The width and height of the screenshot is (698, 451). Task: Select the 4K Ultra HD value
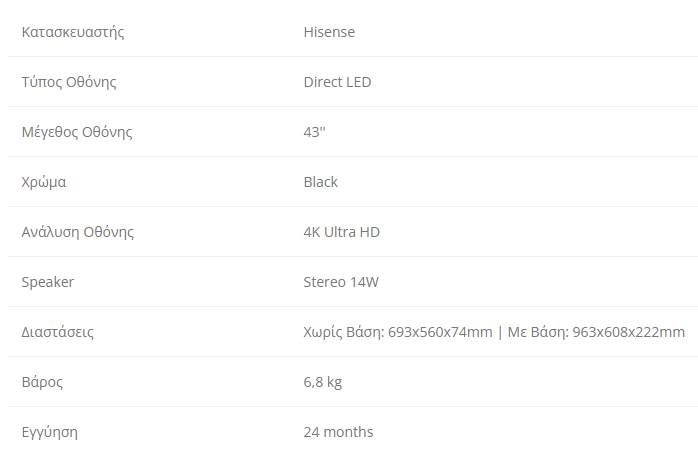pyautogui.click(x=342, y=232)
